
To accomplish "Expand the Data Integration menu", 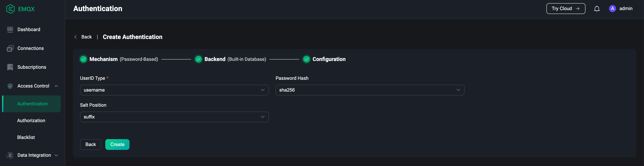I will click(56, 155).
